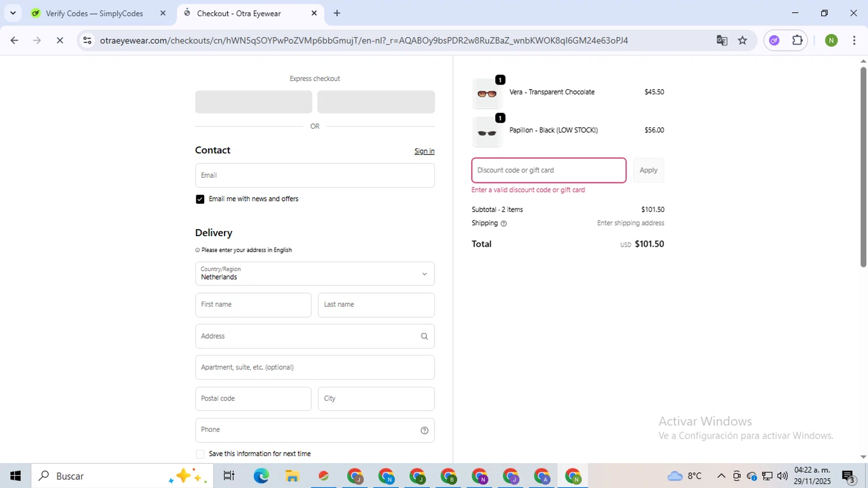868x488 pixels.
Task: Open Chrome profile J taskbar icon next to File Explorer
Action: click(355, 476)
